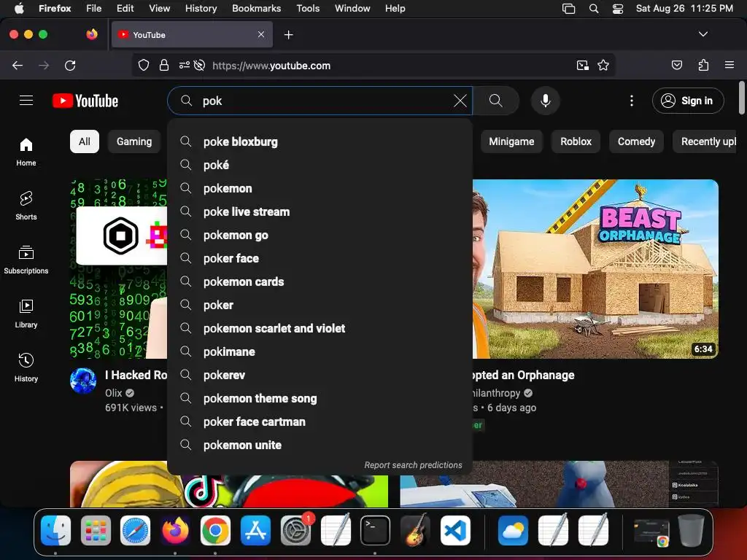
Task: Select the Gaming filter chip
Action: coord(134,141)
